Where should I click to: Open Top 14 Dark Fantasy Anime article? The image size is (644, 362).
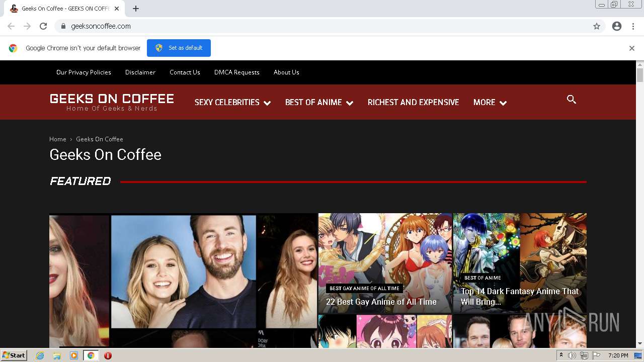point(520,297)
